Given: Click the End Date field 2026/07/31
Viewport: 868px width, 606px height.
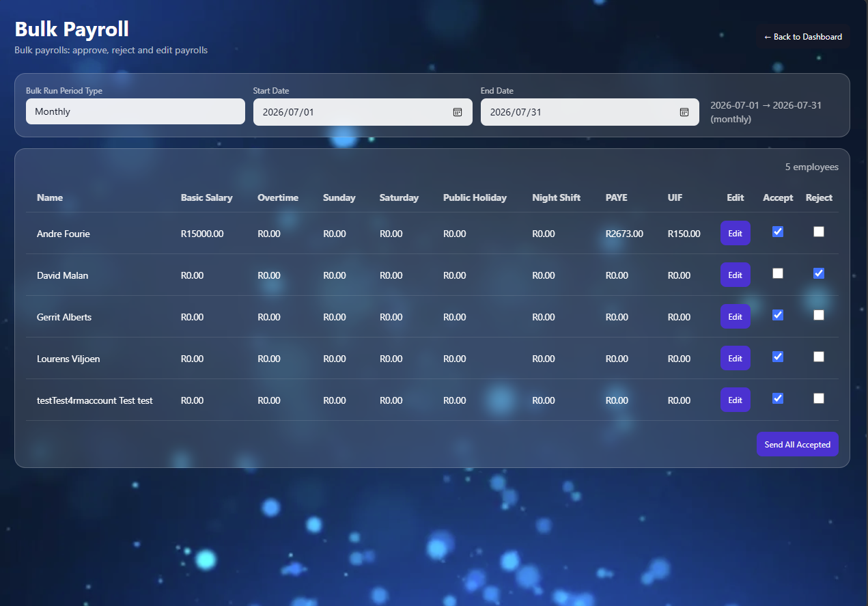Looking at the screenshot, I should click(590, 112).
